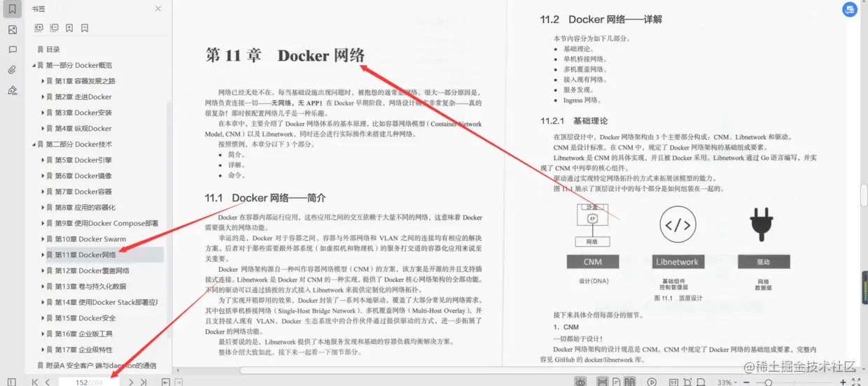Click the next view forward icon
Image resolution: width=868 pixels, height=386 pixels.
pyautogui.click(x=178, y=382)
